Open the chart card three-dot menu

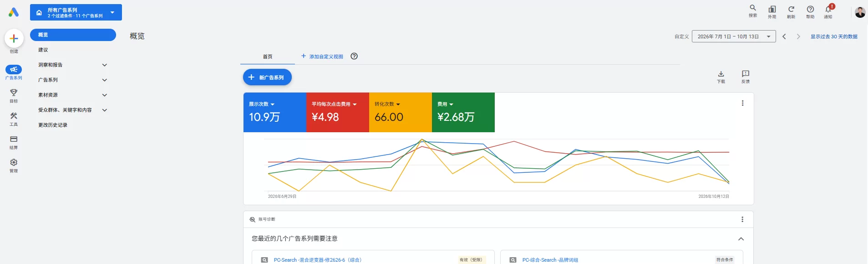tap(742, 103)
